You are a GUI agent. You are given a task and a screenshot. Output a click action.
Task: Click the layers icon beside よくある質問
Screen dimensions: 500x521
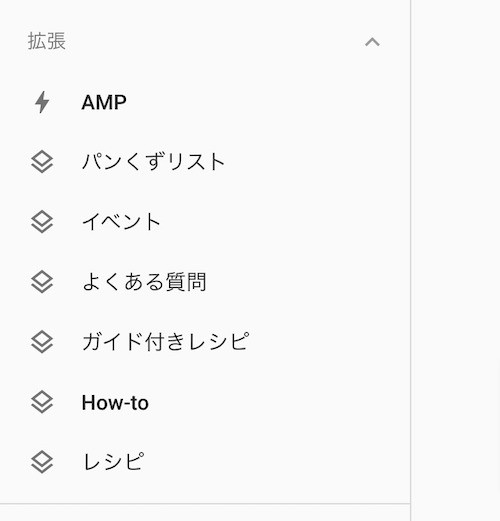click(x=42, y=282)
